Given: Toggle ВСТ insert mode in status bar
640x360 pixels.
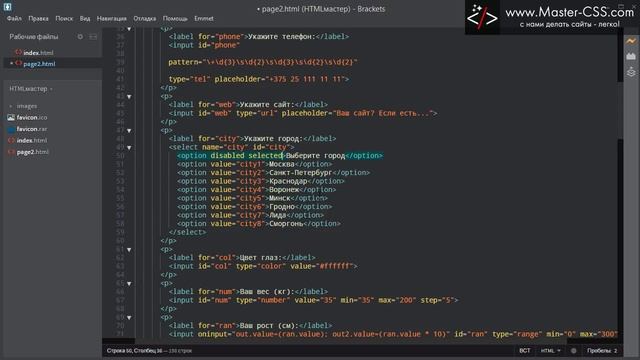Looking at the screenshot, I should click(x=524, y=351).
